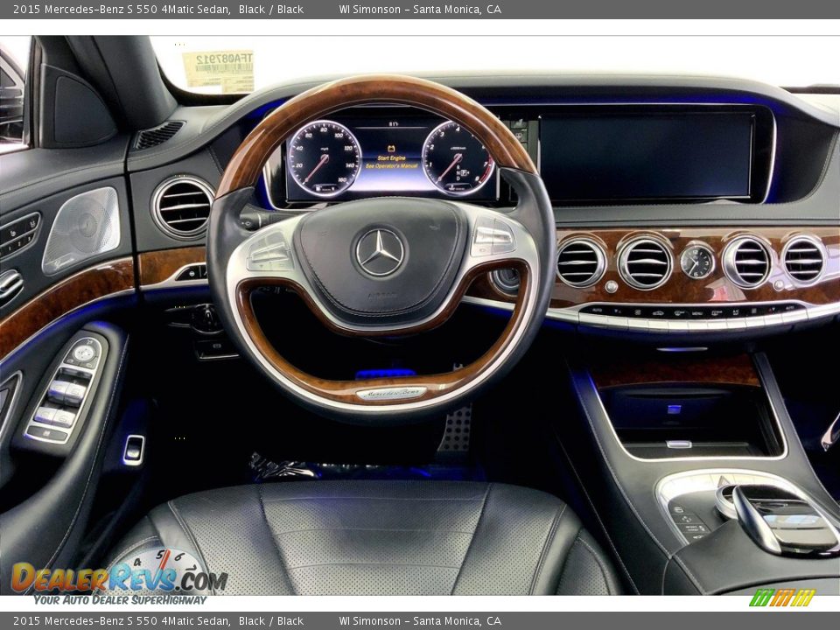
Task: Click the Mercedes star emblem on steering wheel
Action: tap(380, 252)
